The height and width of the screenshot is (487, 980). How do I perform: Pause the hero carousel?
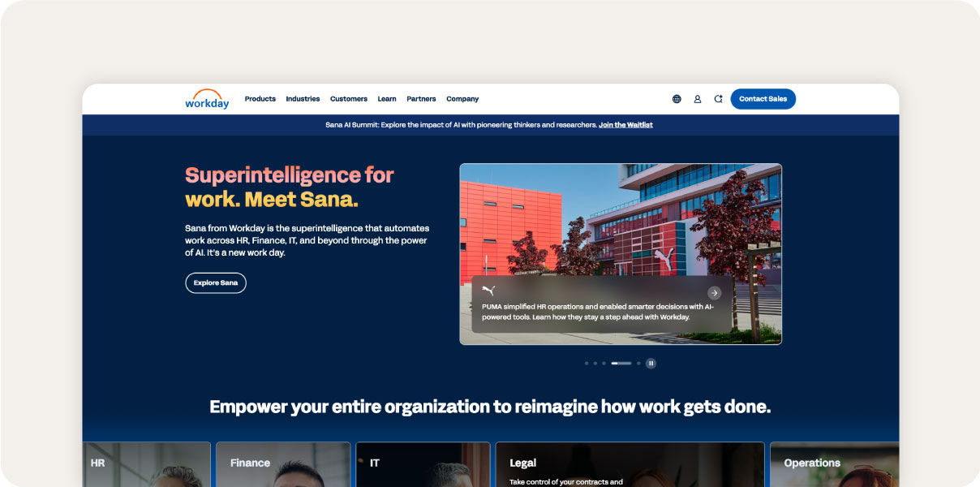pos(651,364)
